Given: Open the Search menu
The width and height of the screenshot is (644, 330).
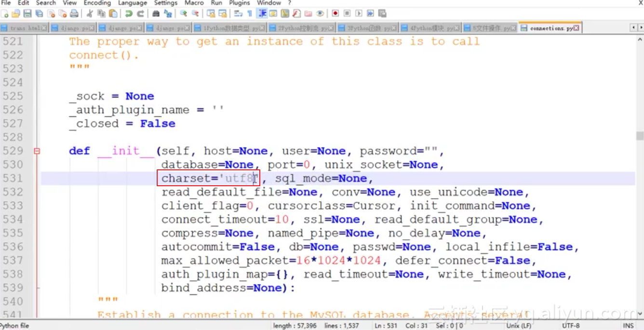Looking at the screenshot, I should click(46, 3).
